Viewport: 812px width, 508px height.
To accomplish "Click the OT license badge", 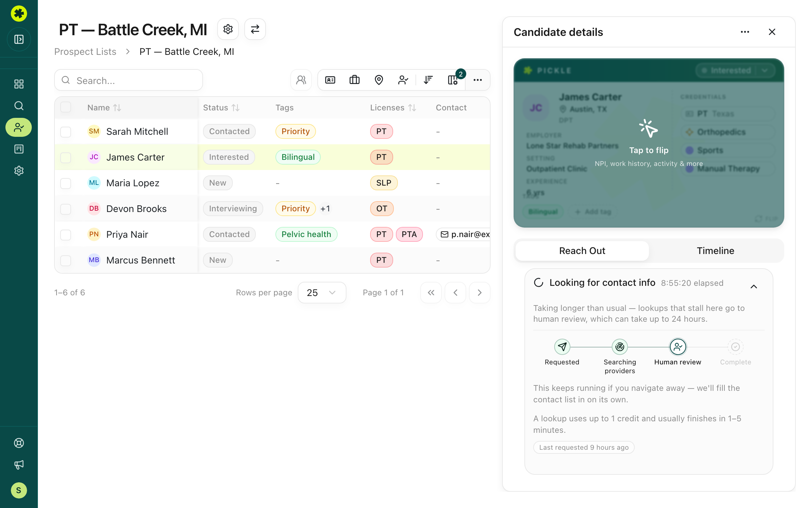I will (x=382, y=209).
